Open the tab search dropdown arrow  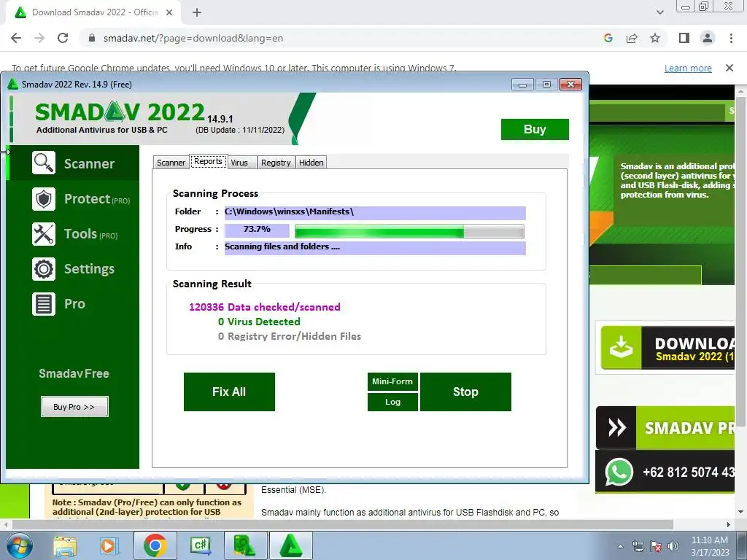[x=659, y=12]
